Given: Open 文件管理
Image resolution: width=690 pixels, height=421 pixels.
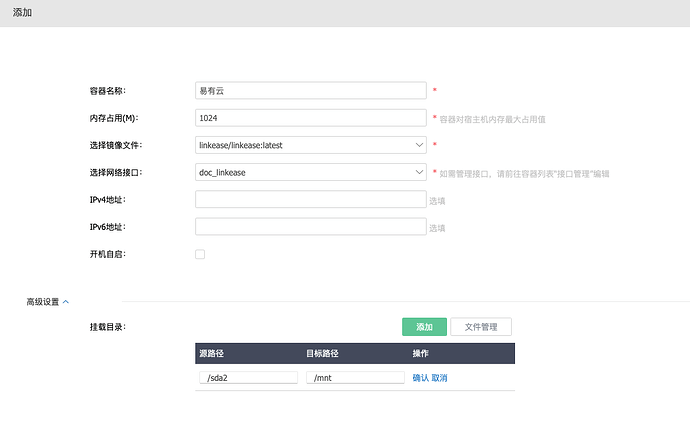Looking at the screenshot, I should pyautogui.click(x=481, y=327).
